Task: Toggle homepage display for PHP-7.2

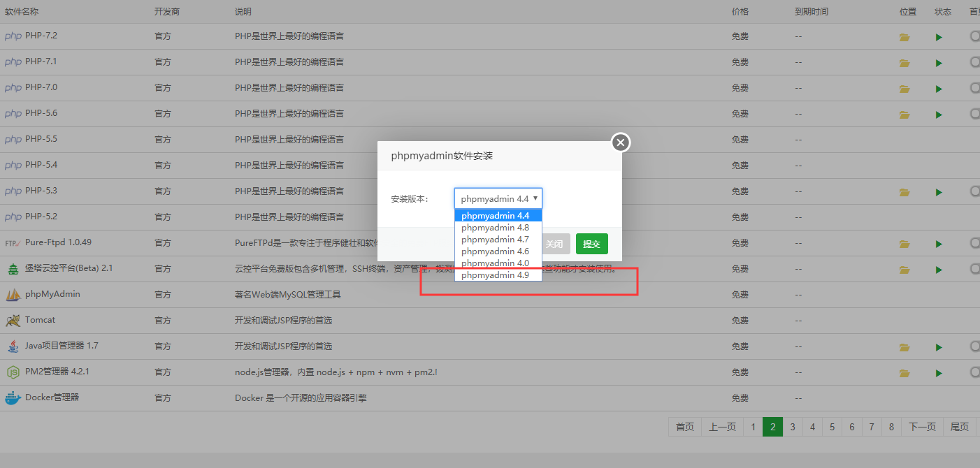Action: coord(975,36)
